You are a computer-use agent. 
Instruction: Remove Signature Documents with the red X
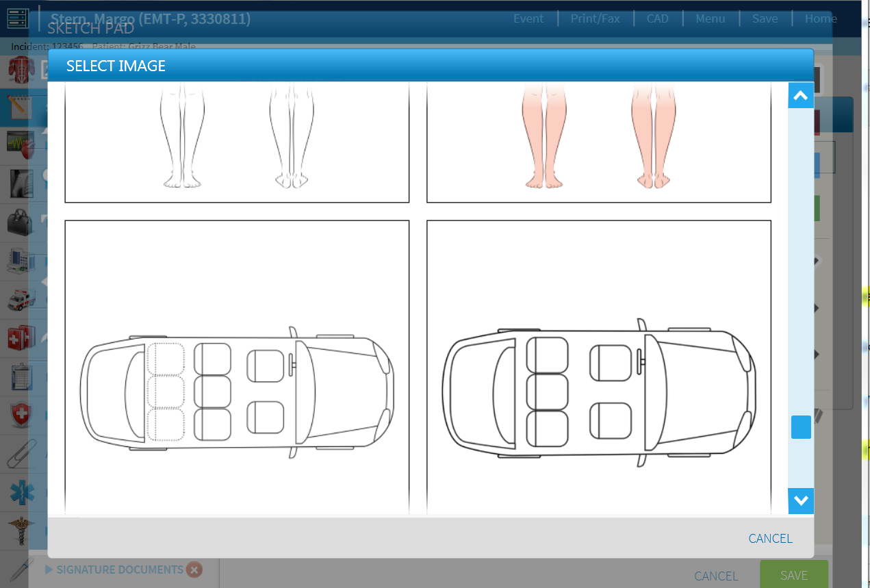[x=194, y=570]
